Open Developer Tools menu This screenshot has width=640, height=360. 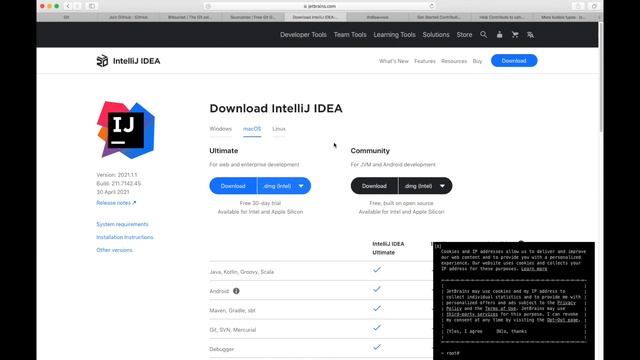click(303, 35)
